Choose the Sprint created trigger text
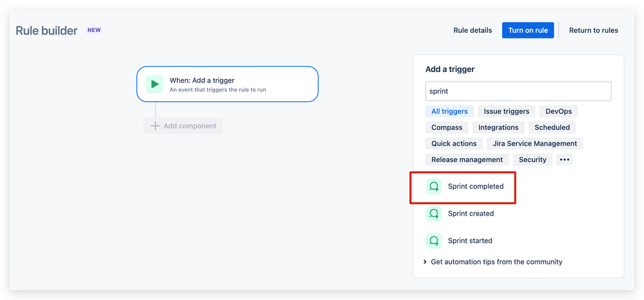 [471, 213]
